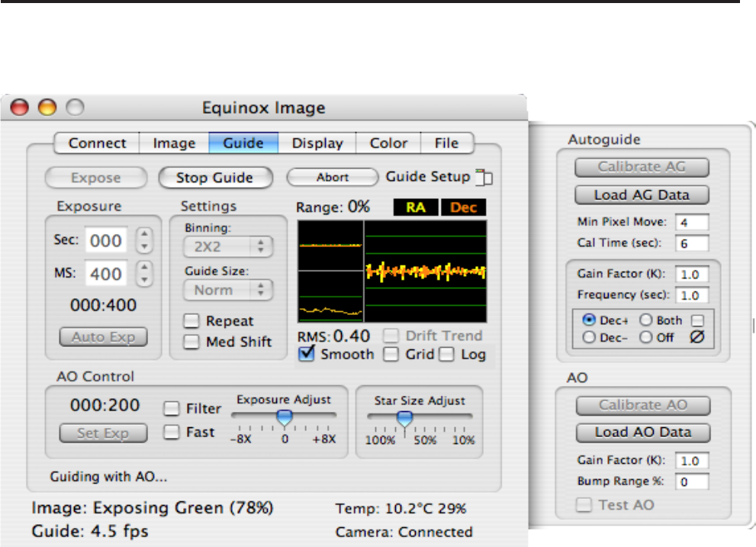Enable the Grid checkbox
Viewport: 756px width, 547px height.
point(391,354)
